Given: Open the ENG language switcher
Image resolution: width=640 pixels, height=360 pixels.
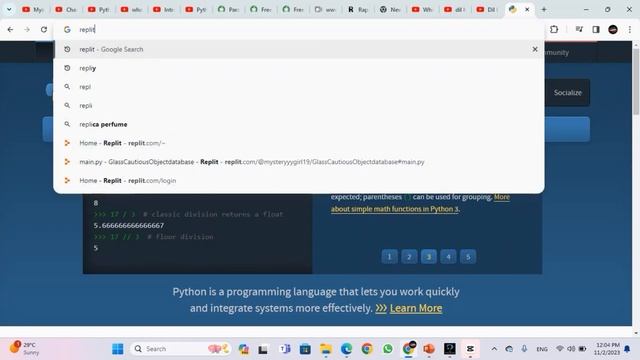Looking at the screenshot, I should 542,349.
